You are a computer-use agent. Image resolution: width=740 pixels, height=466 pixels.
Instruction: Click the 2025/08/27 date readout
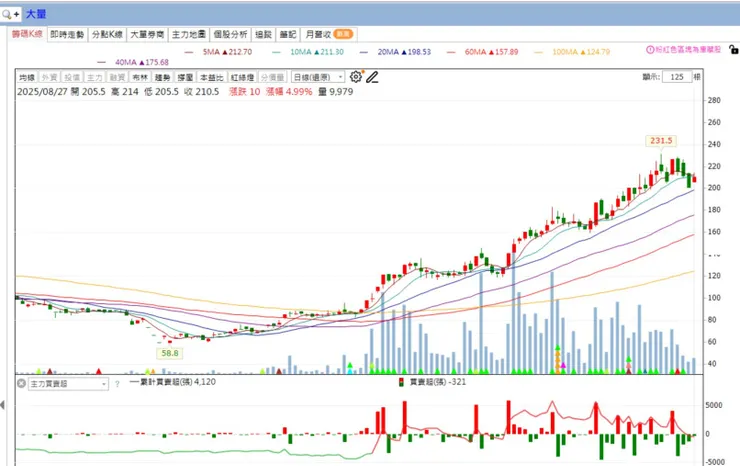42,92
